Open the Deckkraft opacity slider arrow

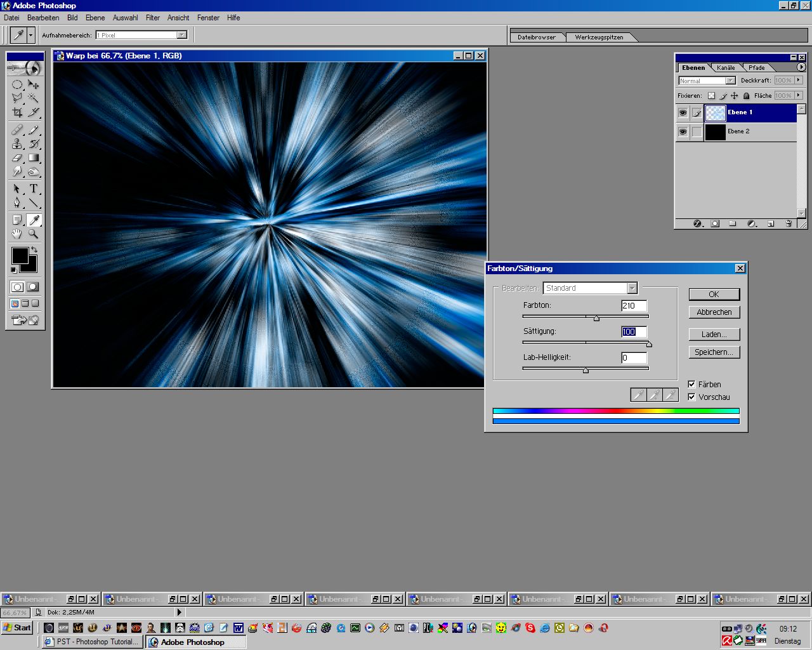[799, 80]
